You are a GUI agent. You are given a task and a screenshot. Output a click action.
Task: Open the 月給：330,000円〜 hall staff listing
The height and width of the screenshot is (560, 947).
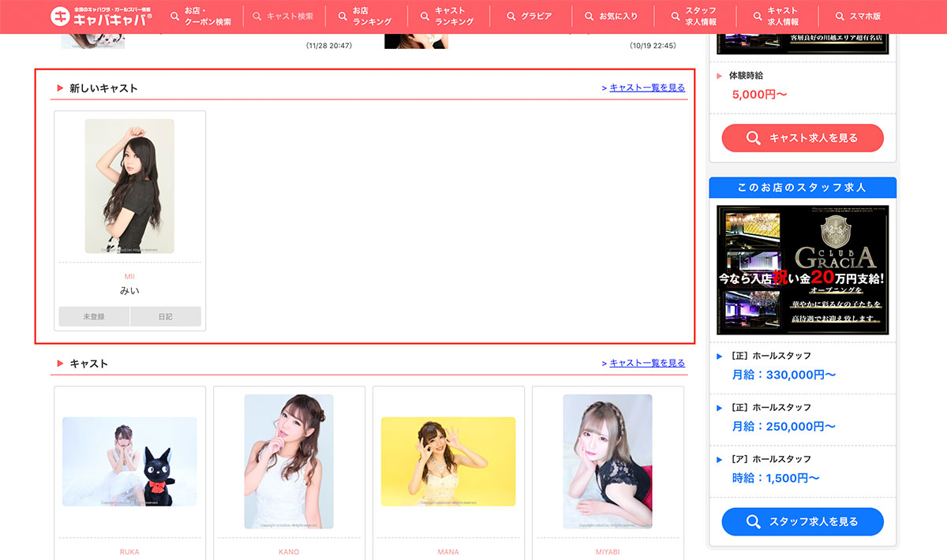tap(783, 375)
